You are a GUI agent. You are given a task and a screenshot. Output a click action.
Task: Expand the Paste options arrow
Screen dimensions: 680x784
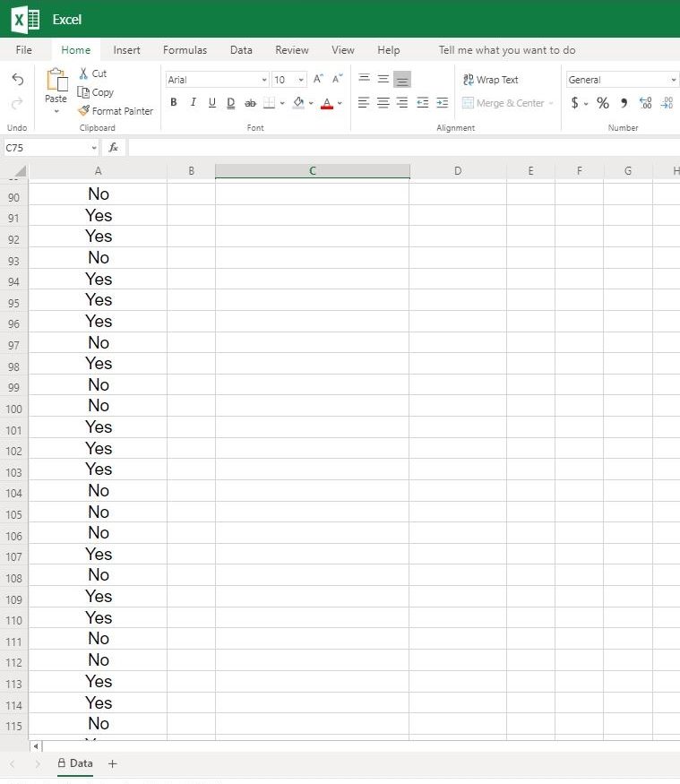(56, 111)
